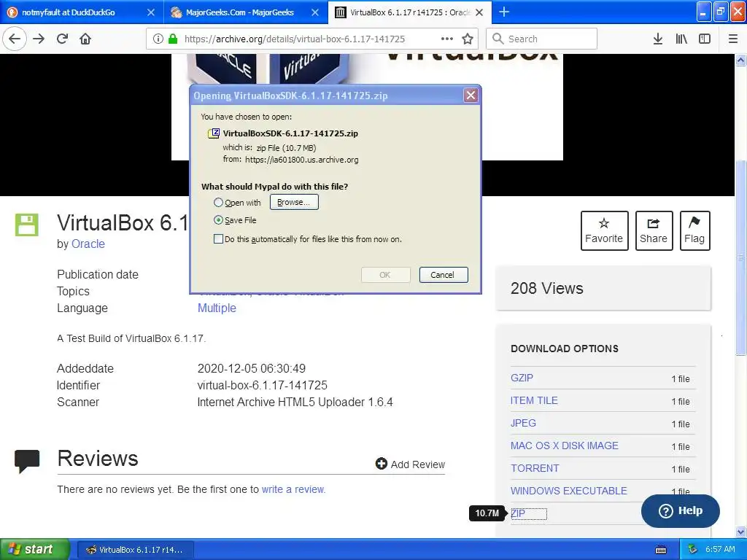Close the Opening VirtualBoxSDK dialog
Image resolution: width=747 pixels, height=560 pixels.
(471, 96)
